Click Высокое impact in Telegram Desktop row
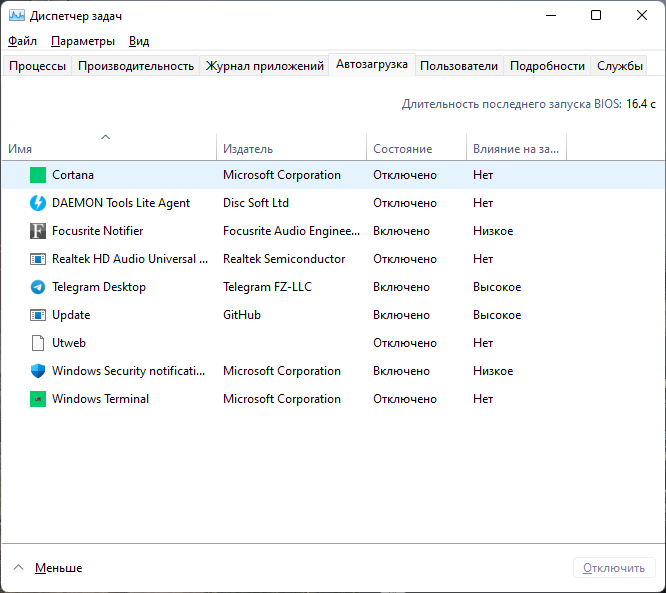 497,287
